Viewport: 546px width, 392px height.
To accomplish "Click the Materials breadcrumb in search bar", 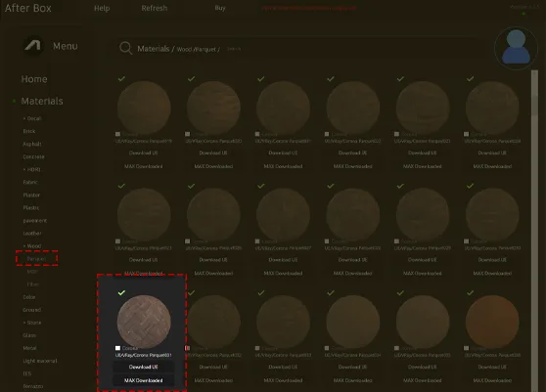I will tap(154, 49).
